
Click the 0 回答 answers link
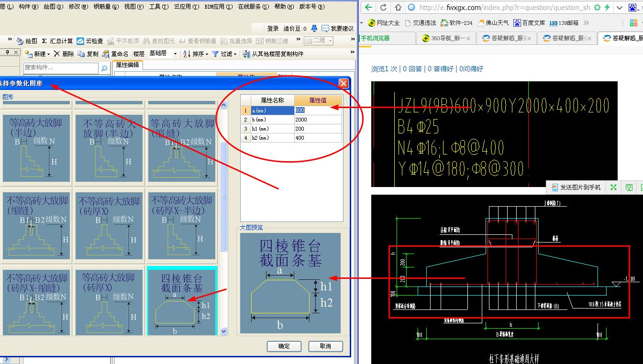pyautogui.click(x=412, y=69)
